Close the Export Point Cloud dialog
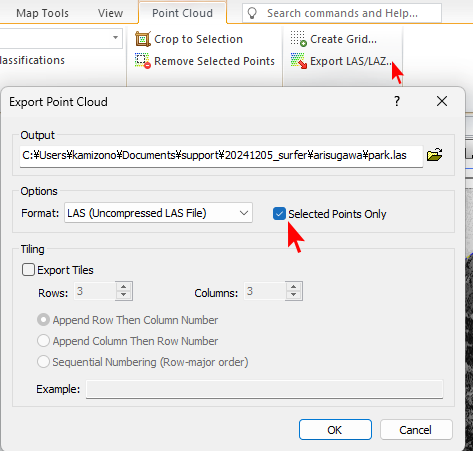This screenshot has width=473, height=451. 442,101
